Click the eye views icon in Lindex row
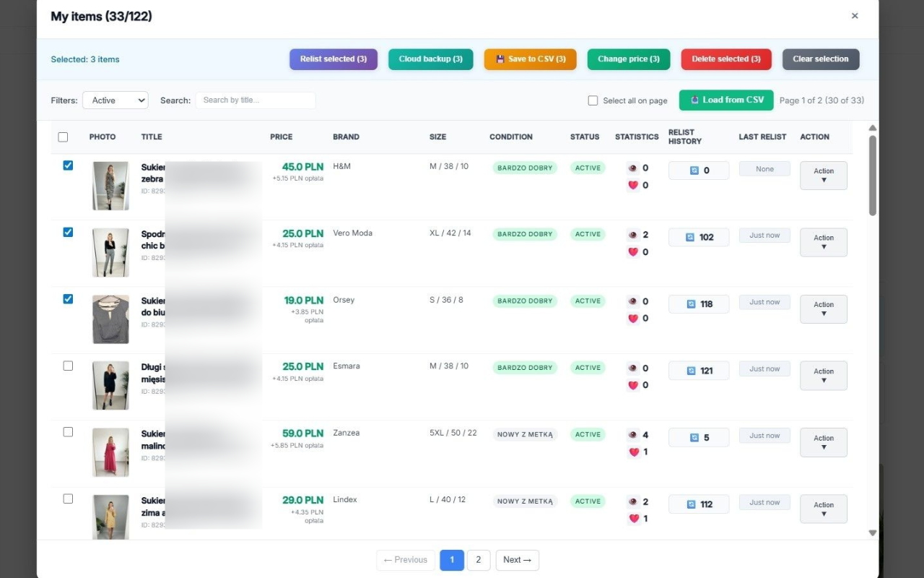 [633, 502]
